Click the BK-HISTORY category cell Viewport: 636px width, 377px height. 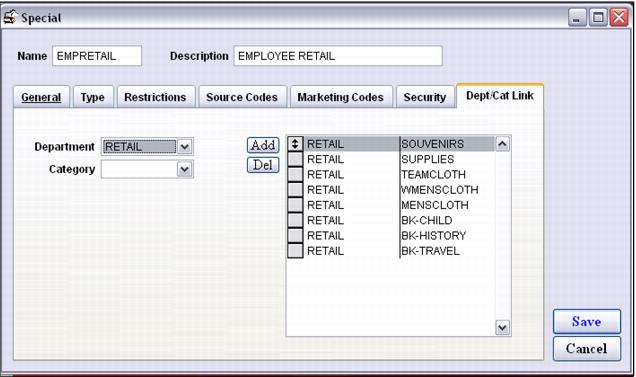(447, 236)
